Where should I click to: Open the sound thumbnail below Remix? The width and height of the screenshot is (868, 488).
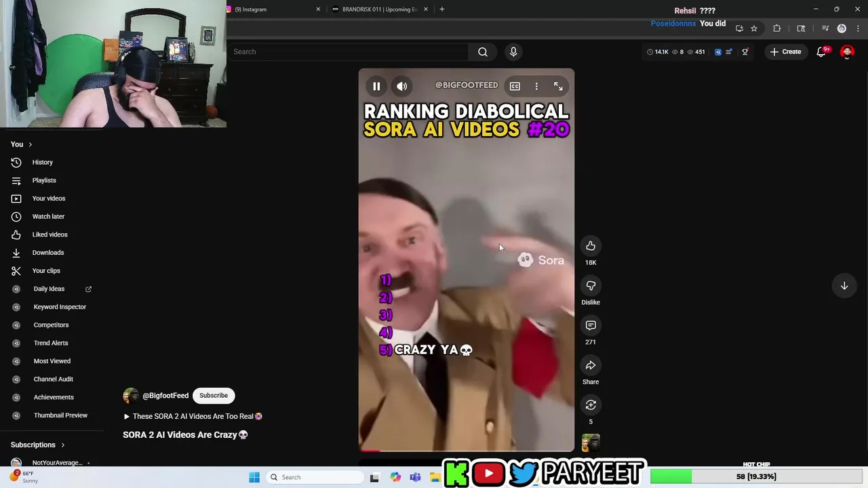tap(591, 443)
